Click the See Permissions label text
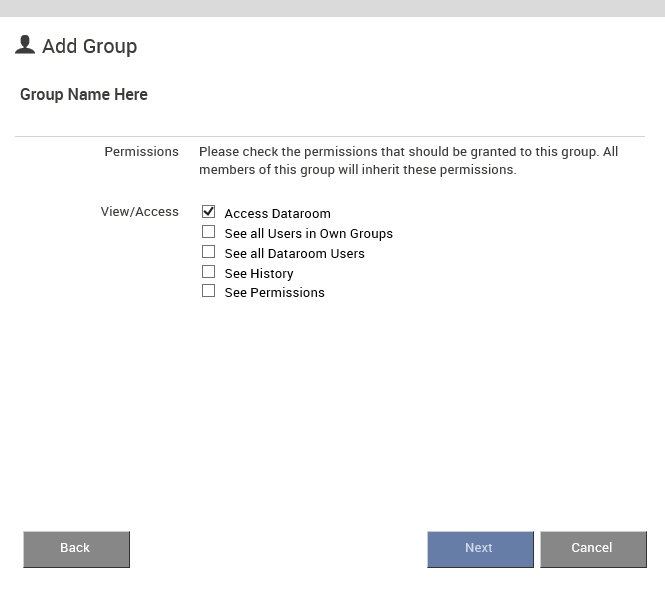665x590 pixels. (x=274, y=293)
